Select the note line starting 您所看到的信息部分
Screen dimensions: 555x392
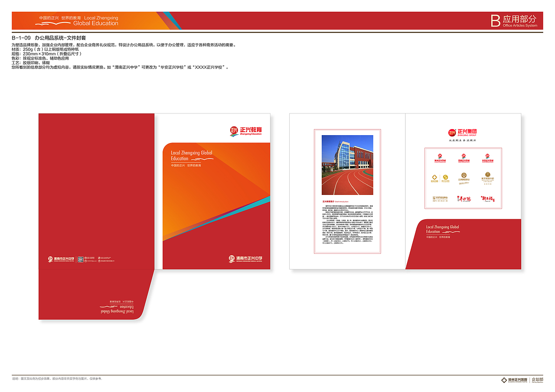coord(120,67)
